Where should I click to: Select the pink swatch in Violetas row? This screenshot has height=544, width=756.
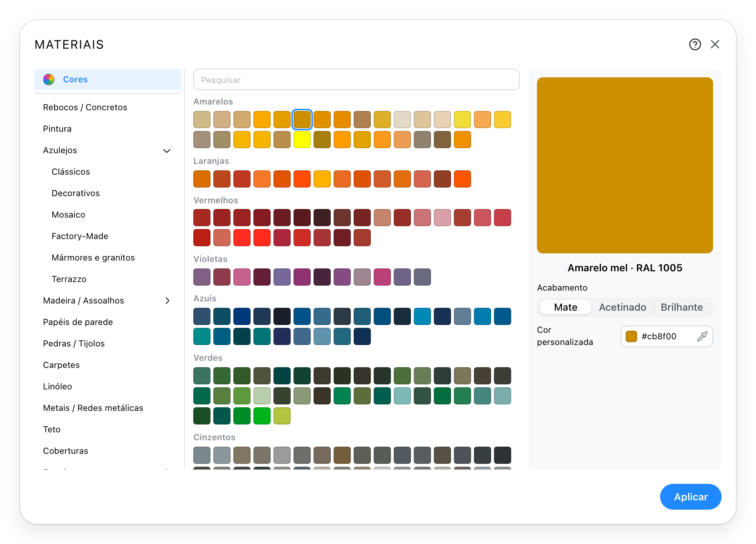pos(242,277)
